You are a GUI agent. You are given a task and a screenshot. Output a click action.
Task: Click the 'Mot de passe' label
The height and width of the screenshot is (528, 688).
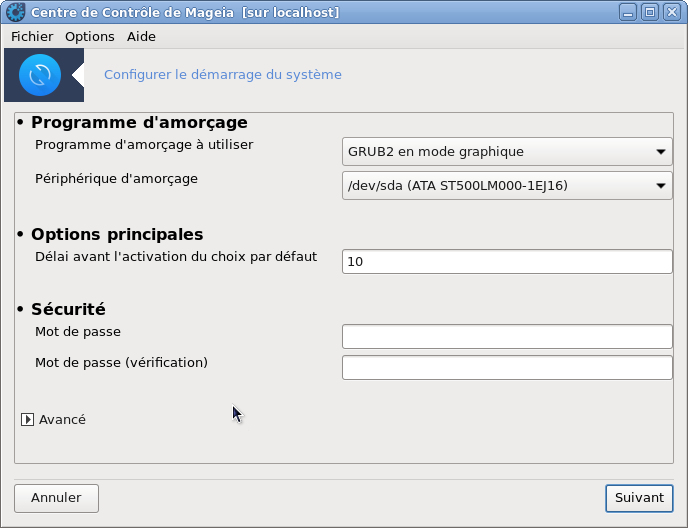click(78, 331)
